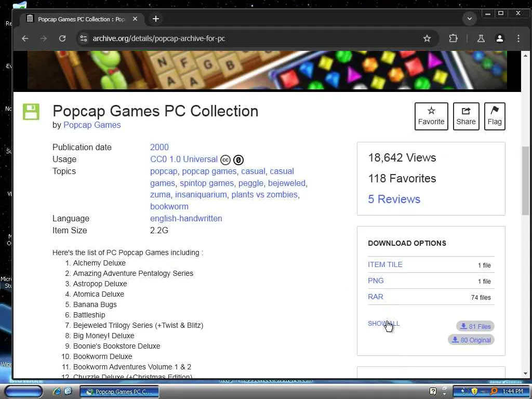
Task: Open the Chrome labs flask icon
Action: (481, 38)
